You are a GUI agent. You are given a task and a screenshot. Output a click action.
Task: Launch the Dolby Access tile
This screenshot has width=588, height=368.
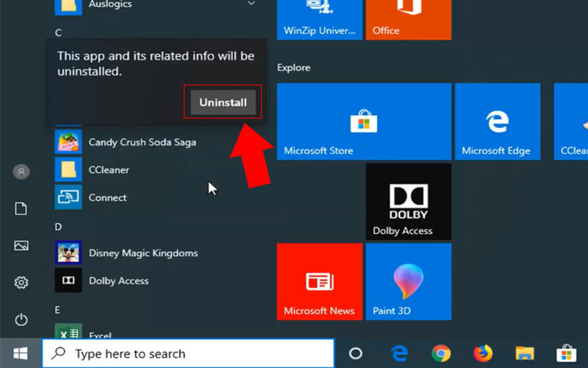pos(409,202)
